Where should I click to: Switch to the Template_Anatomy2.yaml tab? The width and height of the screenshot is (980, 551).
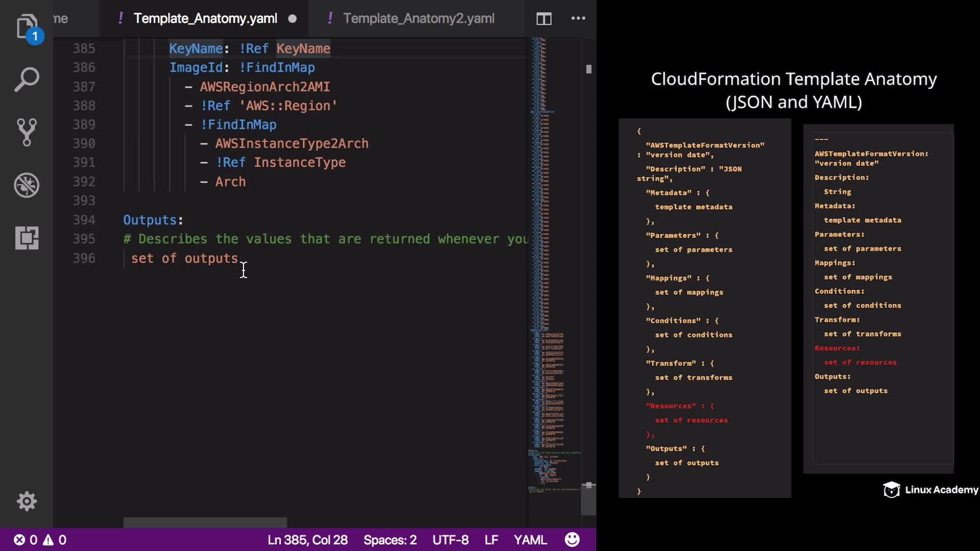(x=418, y=18)
